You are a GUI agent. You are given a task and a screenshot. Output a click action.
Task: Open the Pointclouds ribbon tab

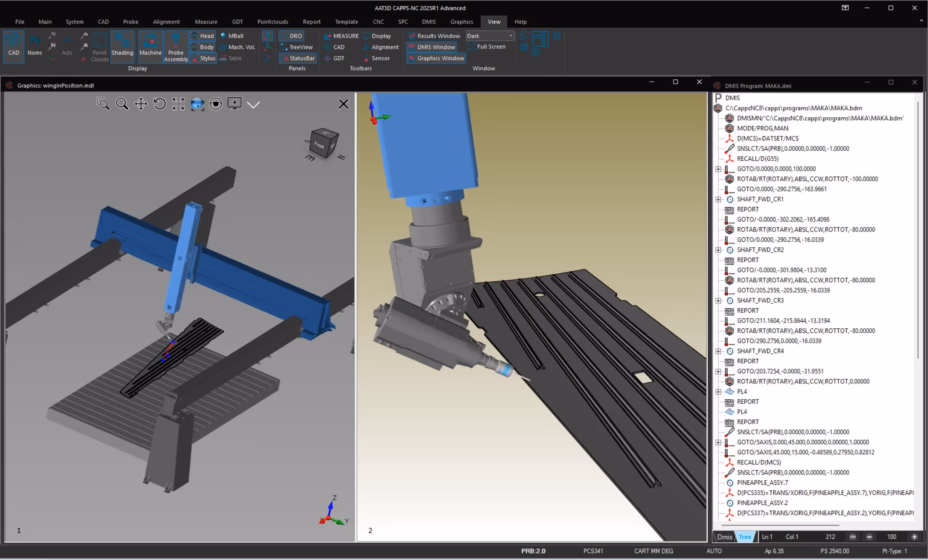272,22
